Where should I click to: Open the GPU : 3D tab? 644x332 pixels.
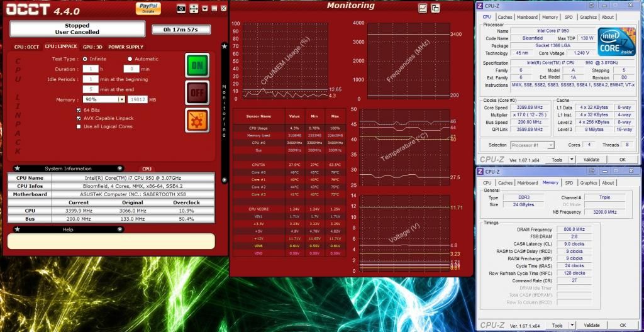(93, 47)
